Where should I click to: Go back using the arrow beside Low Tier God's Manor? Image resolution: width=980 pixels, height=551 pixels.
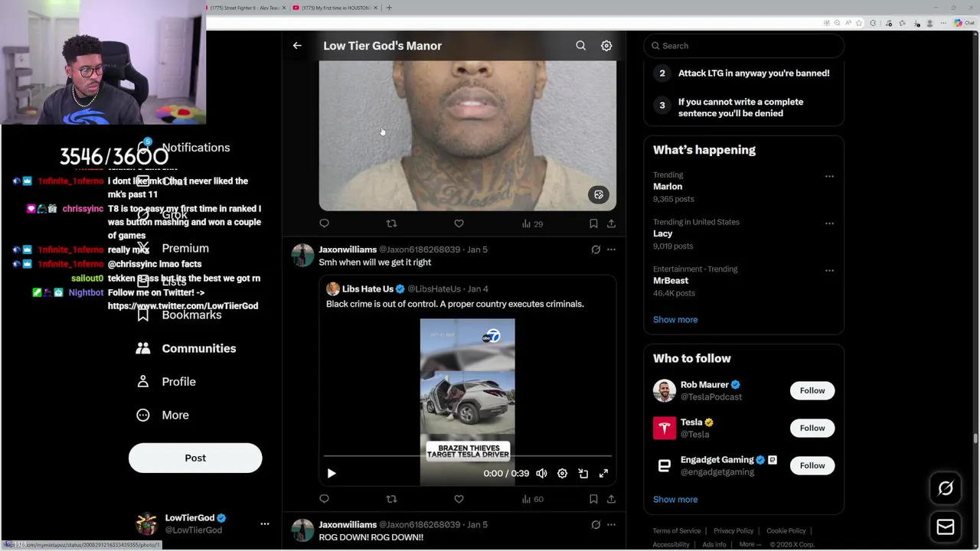[x=297, y=46]
